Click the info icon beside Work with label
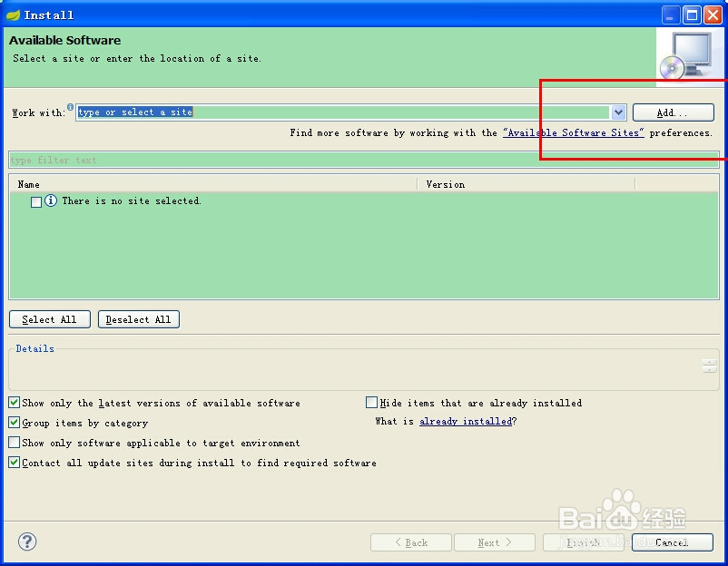Image resolution: width=728 pixels, height=566 pixels. pos(70,106)
